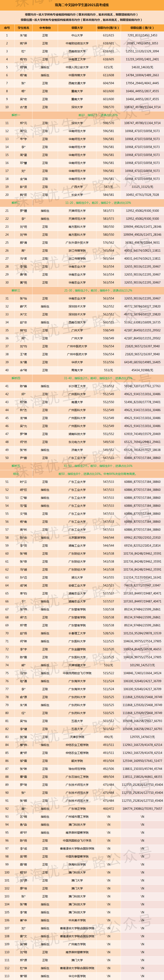
Task: Select the 天津农学院 cell
Action: coord(77,737)
